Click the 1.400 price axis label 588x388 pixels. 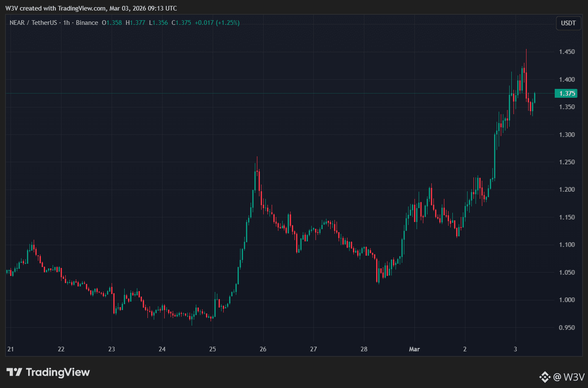point(567,80)
